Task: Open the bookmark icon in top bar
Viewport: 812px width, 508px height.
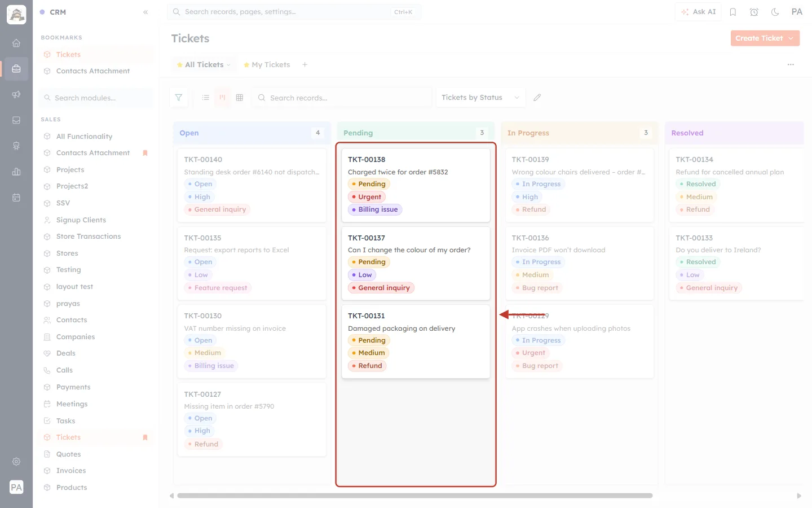Action: [733, 12]
